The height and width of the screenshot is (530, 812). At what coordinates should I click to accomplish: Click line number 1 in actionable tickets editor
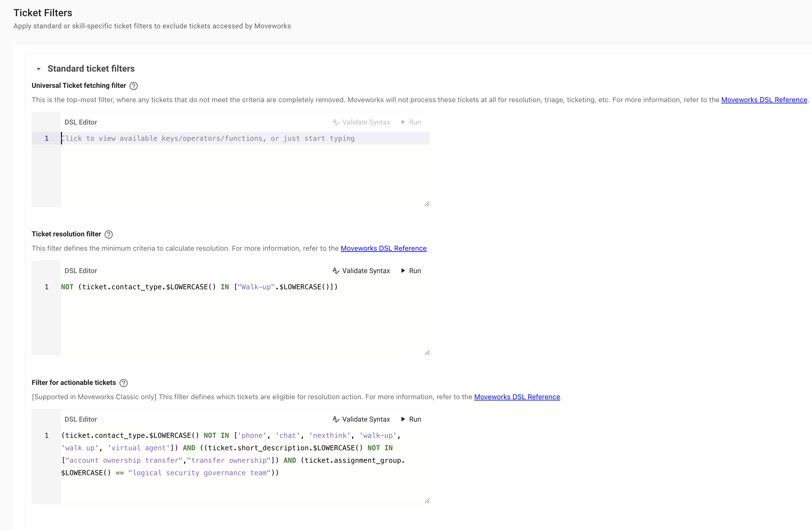[47, 435]
